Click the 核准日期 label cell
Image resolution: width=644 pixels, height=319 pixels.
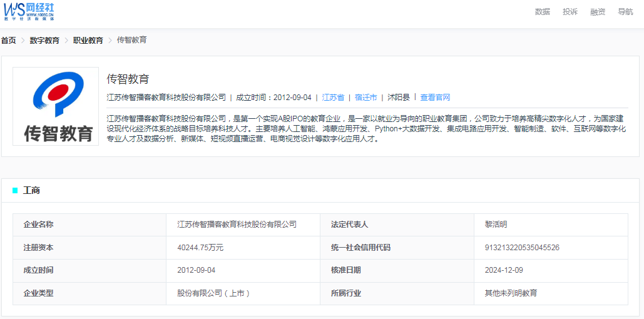coord(397,271)
